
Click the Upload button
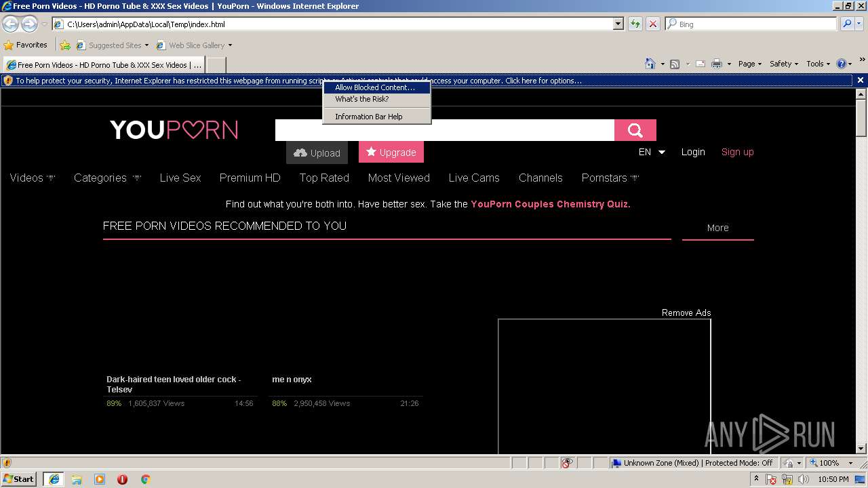coord(317,152)
